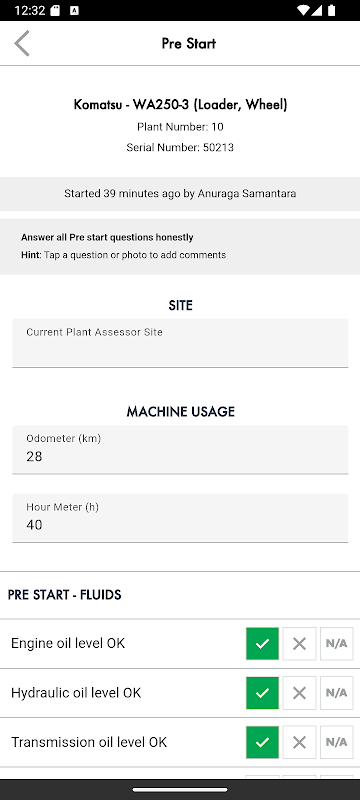Screen dimensions: 360x800
Task: Tap Hydraulic oil level OK question text
Action: pyautogui.click(x=76, y=693)
